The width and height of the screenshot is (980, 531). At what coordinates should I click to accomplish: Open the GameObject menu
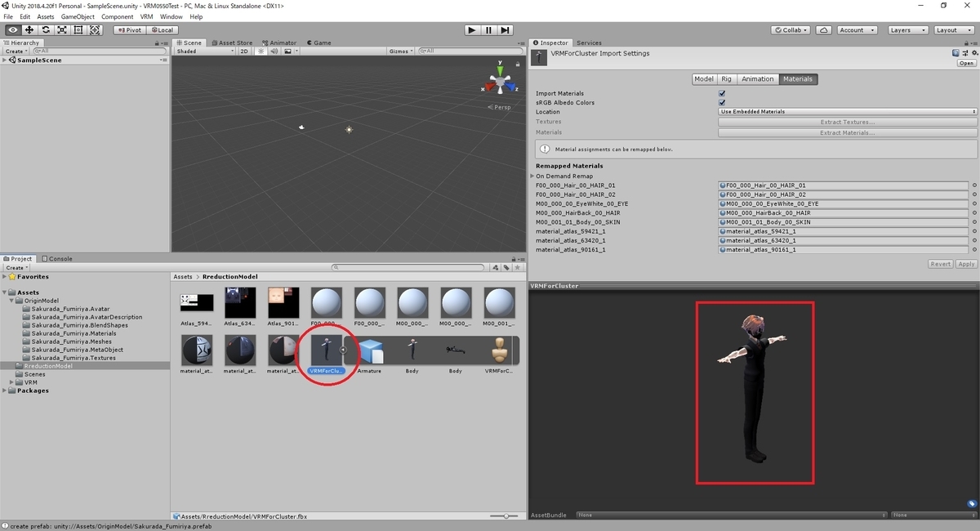tap(78, 16)
